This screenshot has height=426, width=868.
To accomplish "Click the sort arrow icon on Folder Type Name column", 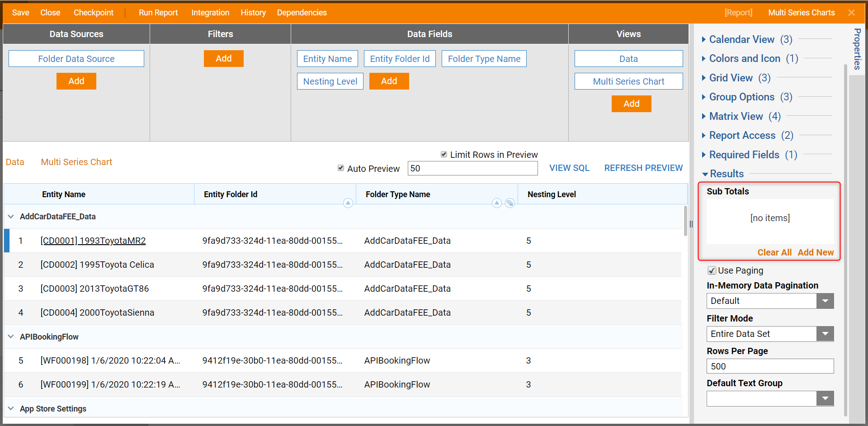I will tap(496, 203).
